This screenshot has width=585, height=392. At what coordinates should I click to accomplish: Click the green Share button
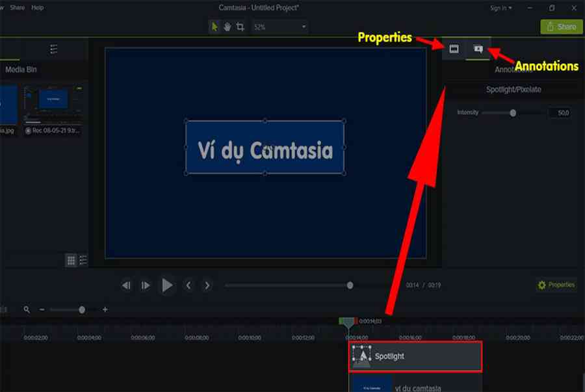pyautogui.click(x=562, y=27)
